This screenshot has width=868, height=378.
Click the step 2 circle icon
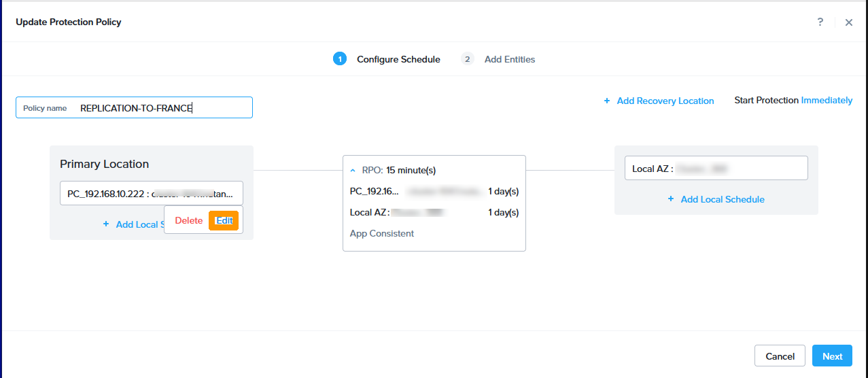467,59
